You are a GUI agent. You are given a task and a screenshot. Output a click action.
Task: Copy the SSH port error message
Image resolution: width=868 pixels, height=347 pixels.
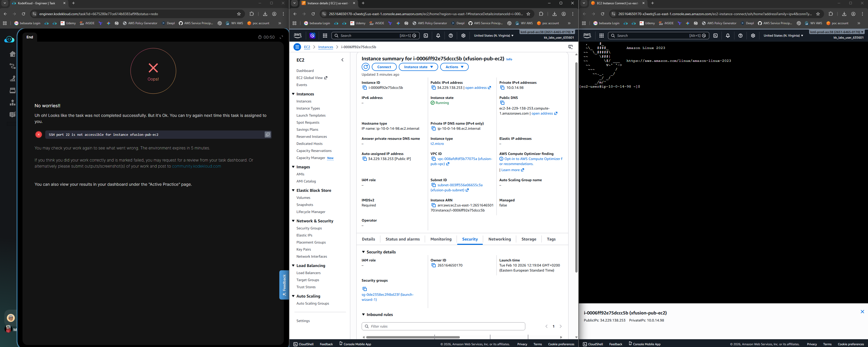pyautogui.click(x=267, y=135)
